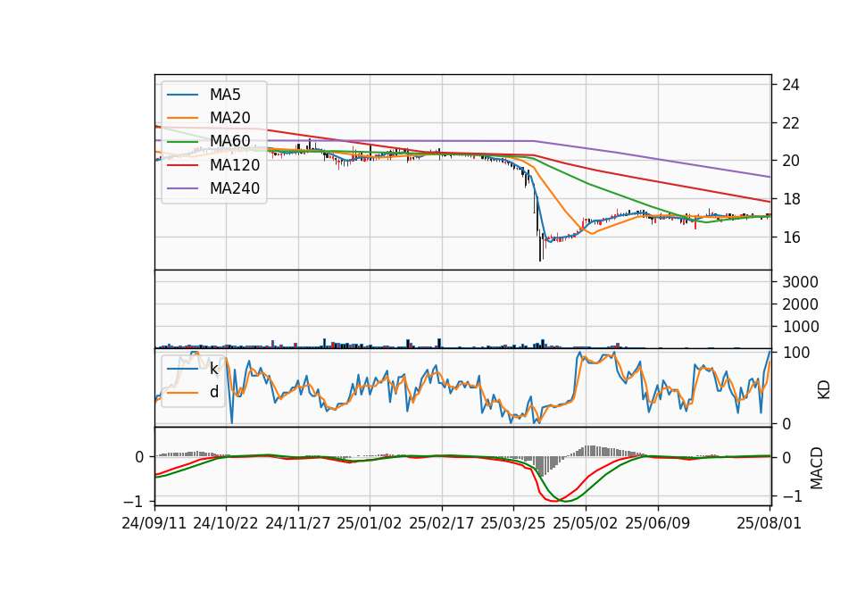Click the KD axis title

click(823, 390)
